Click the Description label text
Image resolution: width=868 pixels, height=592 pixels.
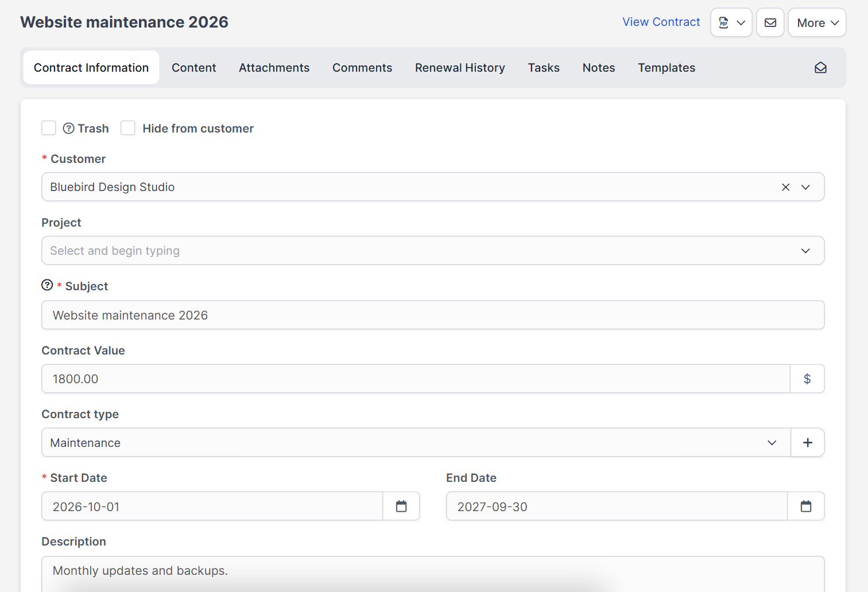[x=74, y=542]
